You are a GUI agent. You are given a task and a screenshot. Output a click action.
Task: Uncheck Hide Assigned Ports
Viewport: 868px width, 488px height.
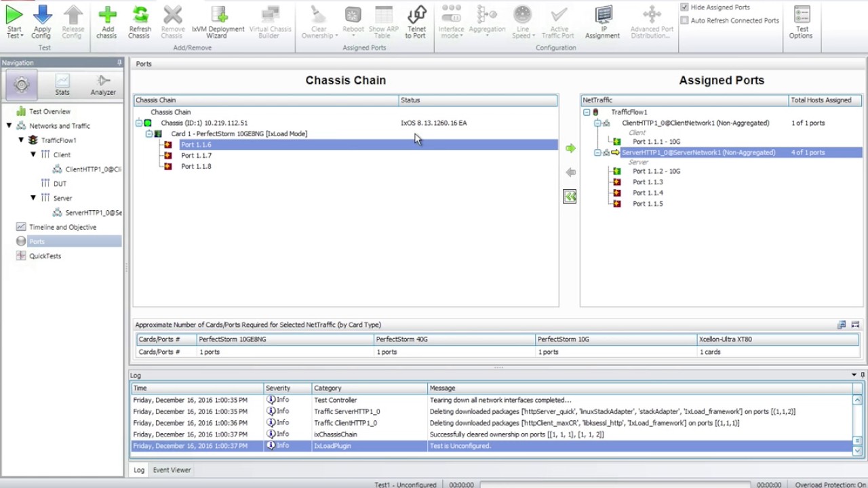pos(684,7)
